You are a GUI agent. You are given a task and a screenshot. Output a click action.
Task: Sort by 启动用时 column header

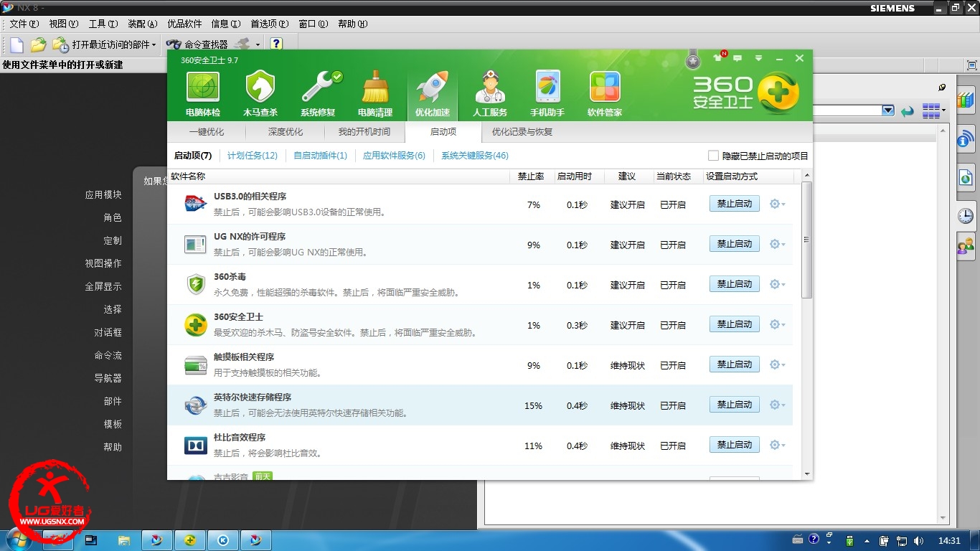pyautogui.click(x=575, y=176)
